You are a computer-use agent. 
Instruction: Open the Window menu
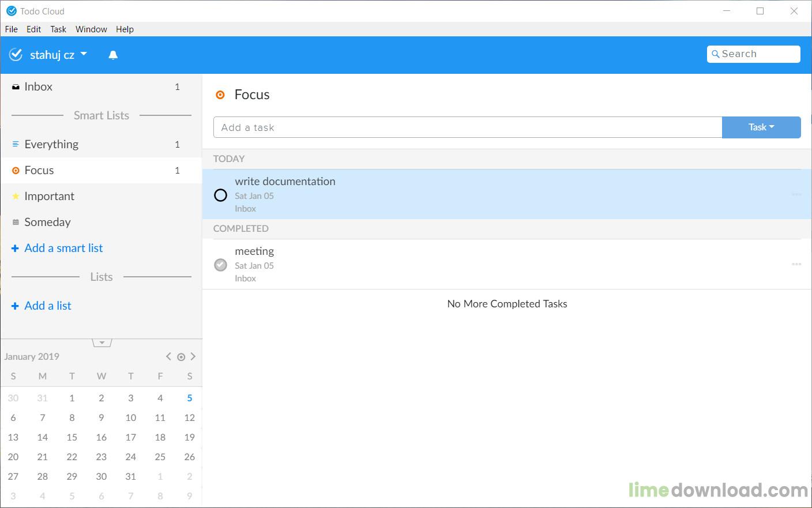point(91,29)
